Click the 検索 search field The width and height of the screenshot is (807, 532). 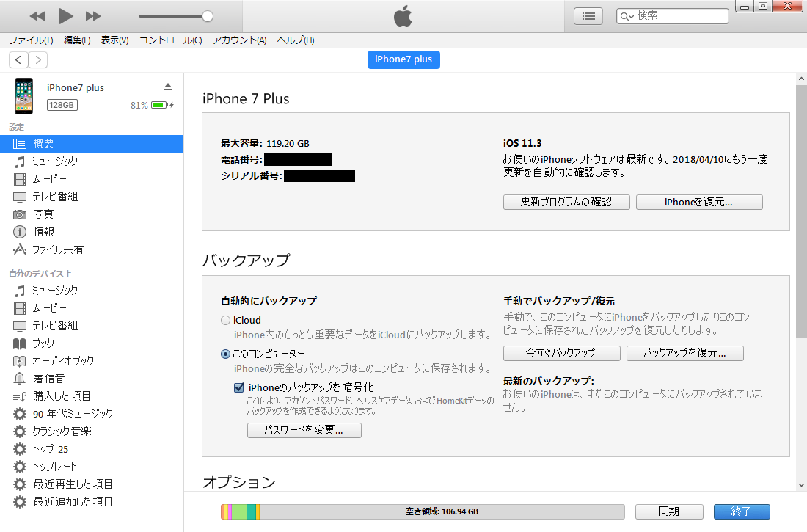[x=672, y=16]
